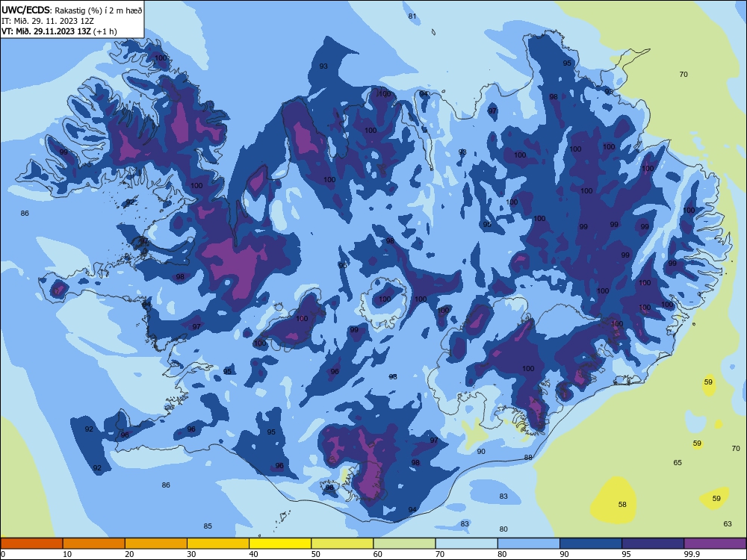Click the bright yellow 40–50 legend swatch

[280, 544]
